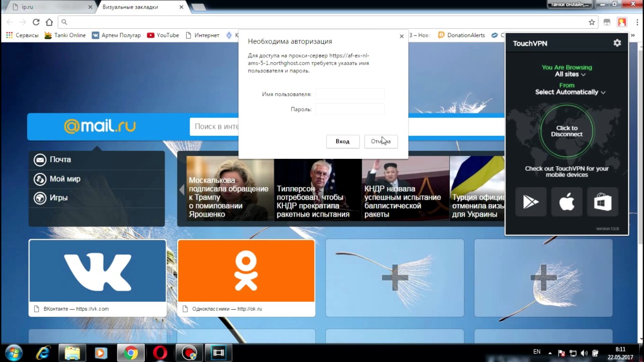Select the Визуальные закладки tab
The width and height of the screenshot is (644, 362).
coord(142,7)
